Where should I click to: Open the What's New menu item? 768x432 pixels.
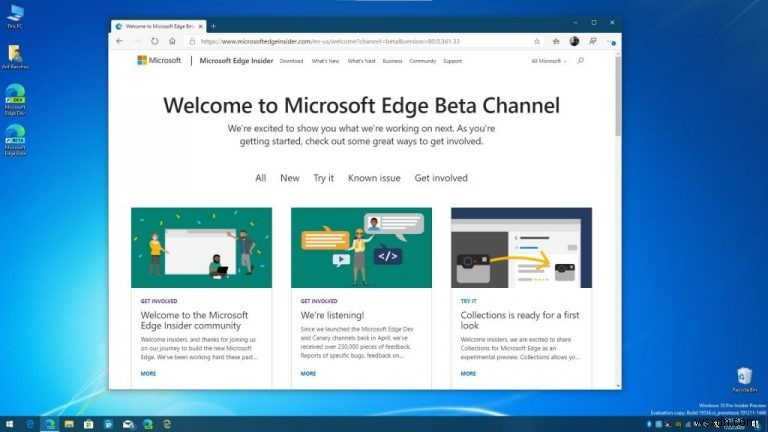click(x=325, y=61)
